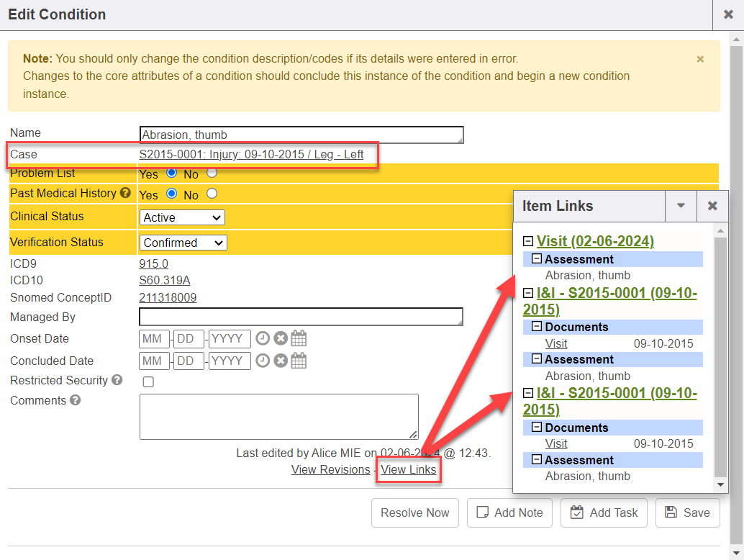The image size is (744, 560).
Task: Click the Past Medical History help icon
Action: [125, 194]
